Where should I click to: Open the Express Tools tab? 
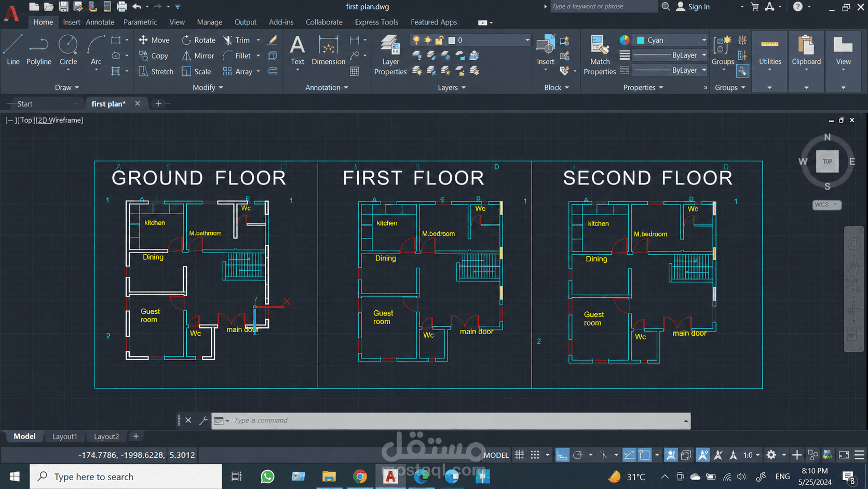376,22
